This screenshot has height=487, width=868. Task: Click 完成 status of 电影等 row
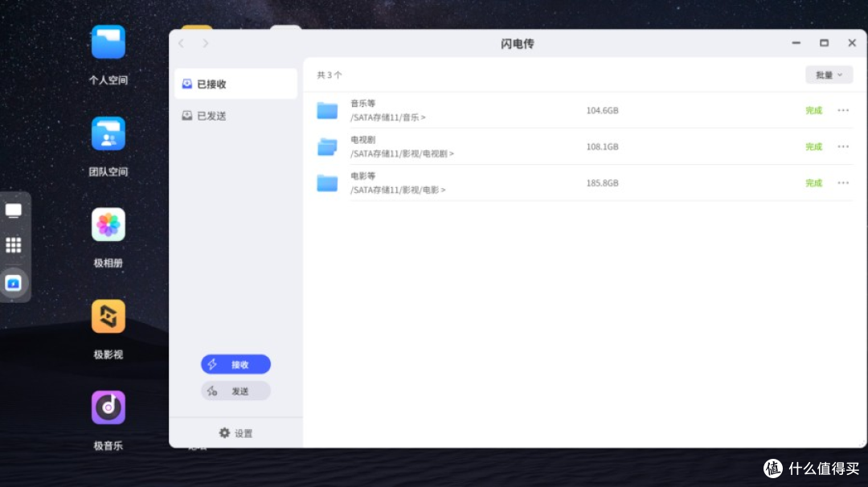(813, 183)
